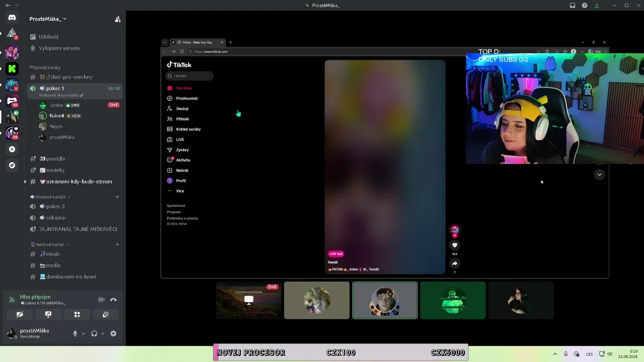Deafen with the headphones icon
The width and height of the screenshot is (644, 362).
[94, 333]
